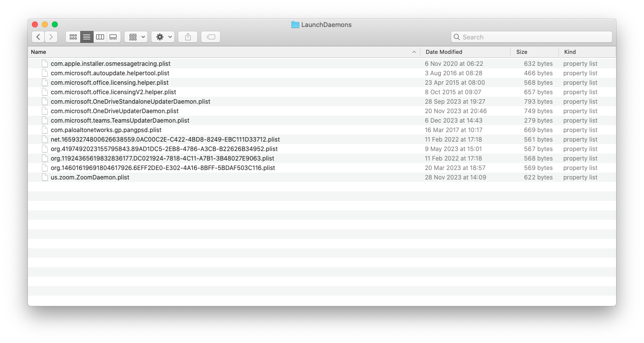Screen dimensions: 644x343
Task: Click the LaunchDaemons folder icon in the title bar
Action: [295, 24]
